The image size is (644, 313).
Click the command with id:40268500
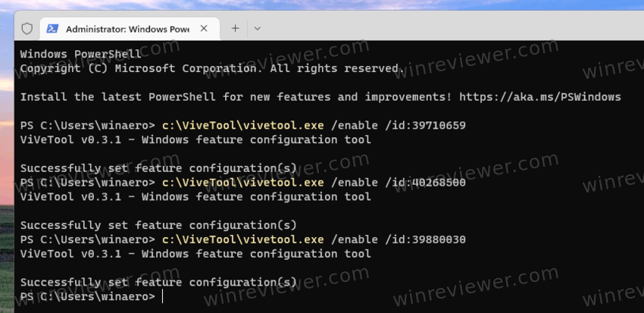(314, 183)
